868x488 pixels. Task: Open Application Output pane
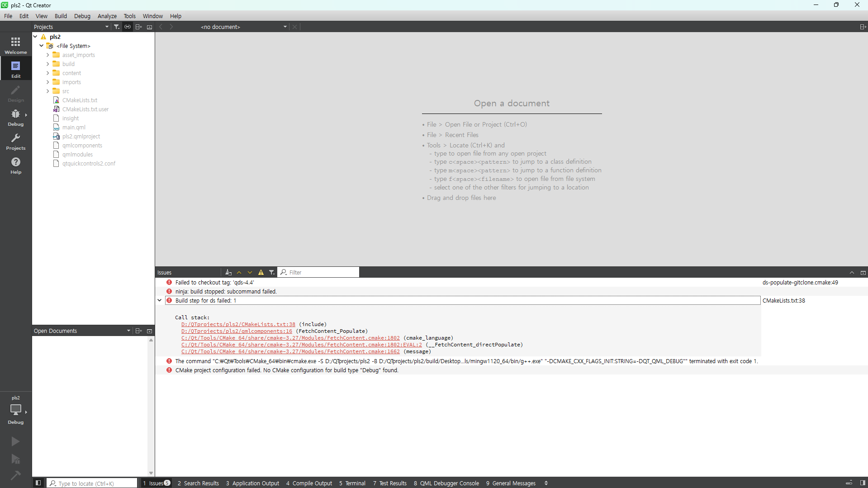point(253,483)
